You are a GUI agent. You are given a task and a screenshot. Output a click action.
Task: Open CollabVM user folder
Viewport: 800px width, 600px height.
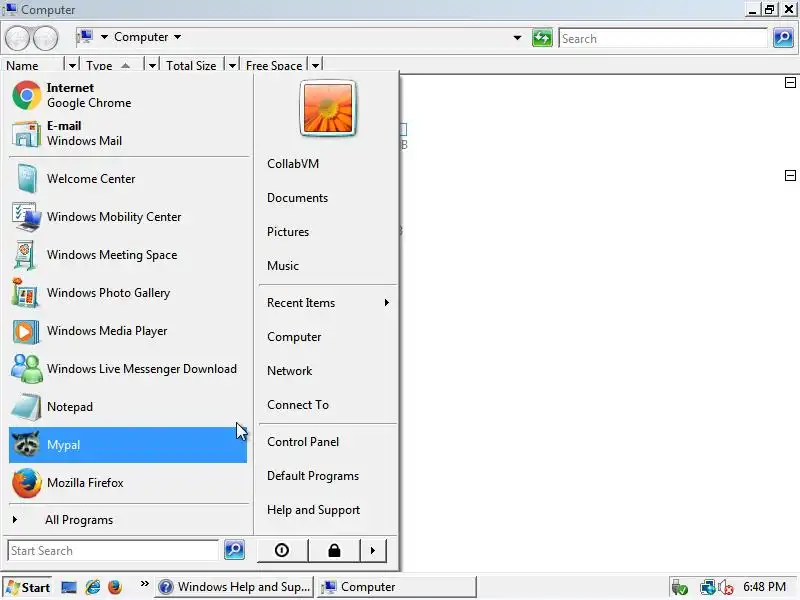[328, 164]
